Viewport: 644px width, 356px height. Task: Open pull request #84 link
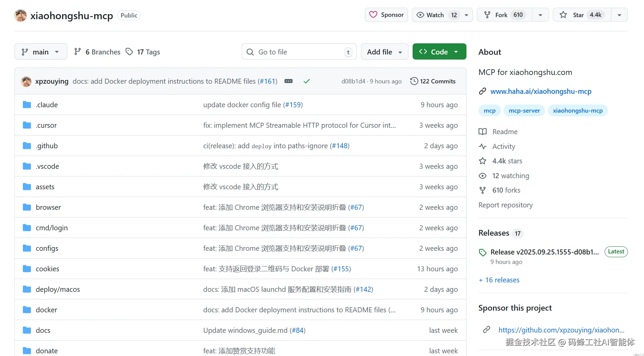tap(297, 330)
